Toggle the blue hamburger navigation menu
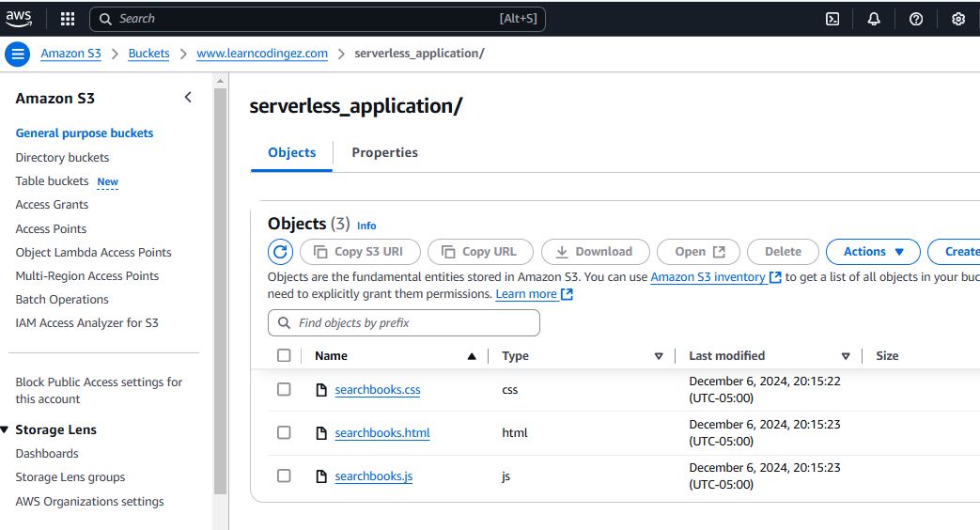 [18, 54]
